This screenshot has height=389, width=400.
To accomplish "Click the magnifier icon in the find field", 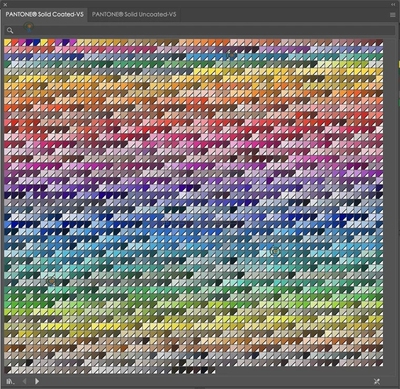I will coord(10,30).
